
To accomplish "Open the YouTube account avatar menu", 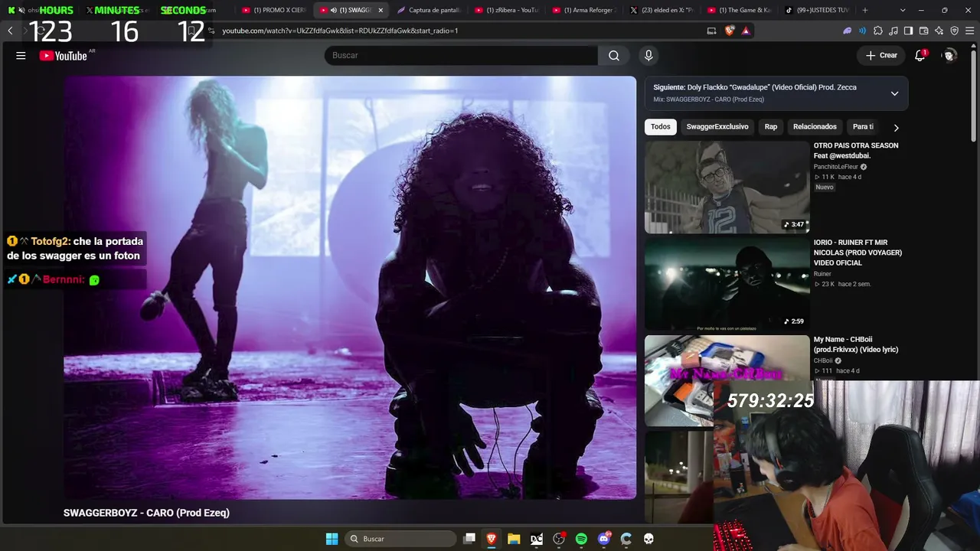I will tap(949, 55).
